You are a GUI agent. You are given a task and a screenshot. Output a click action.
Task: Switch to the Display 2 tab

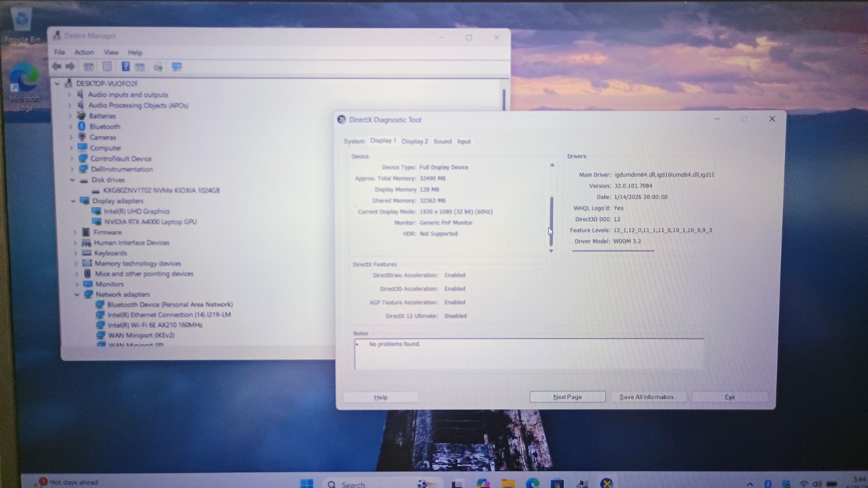tap(414, 141)
